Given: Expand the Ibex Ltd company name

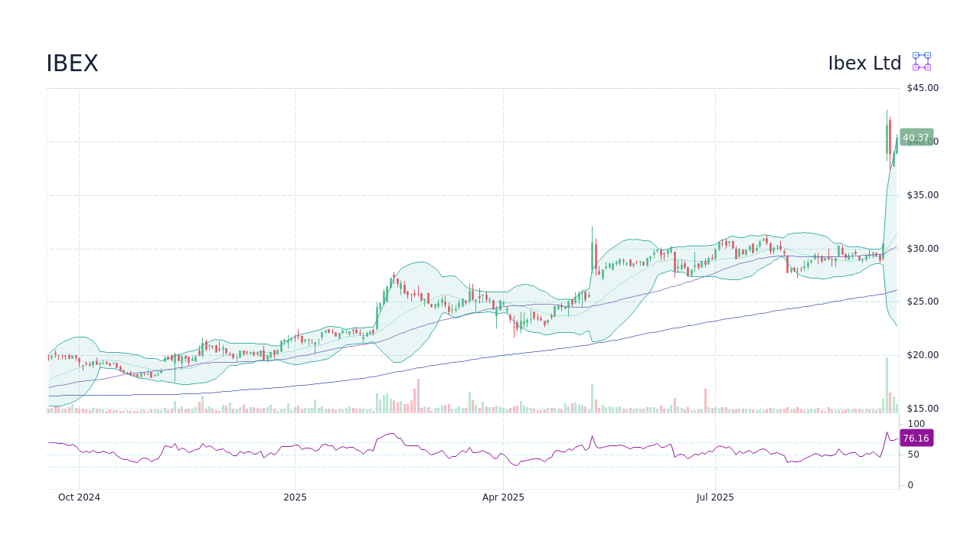Looking at the screenshot, I should (x=865, y=63).
